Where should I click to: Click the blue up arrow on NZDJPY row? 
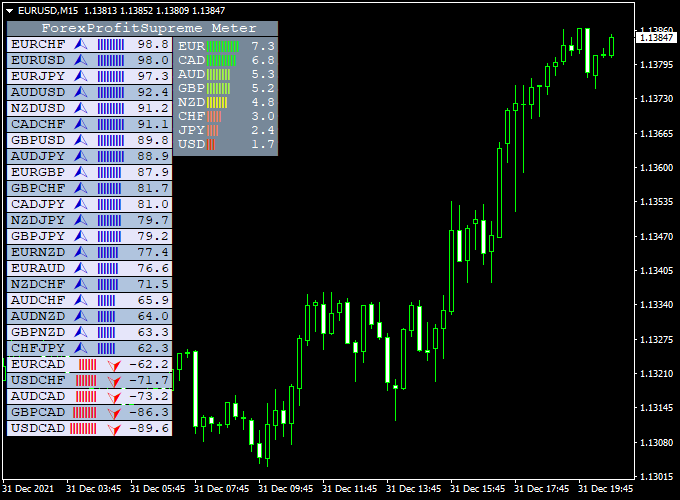point(81,220)
